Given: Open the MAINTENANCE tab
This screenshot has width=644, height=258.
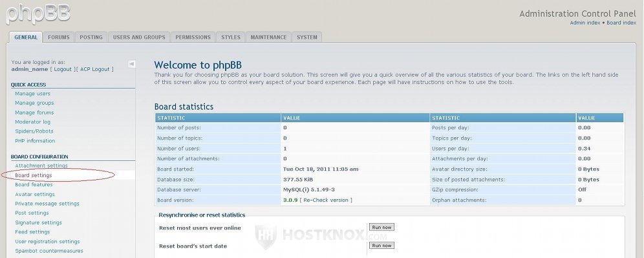Looking at the screenshot, I should click(268, 37).
